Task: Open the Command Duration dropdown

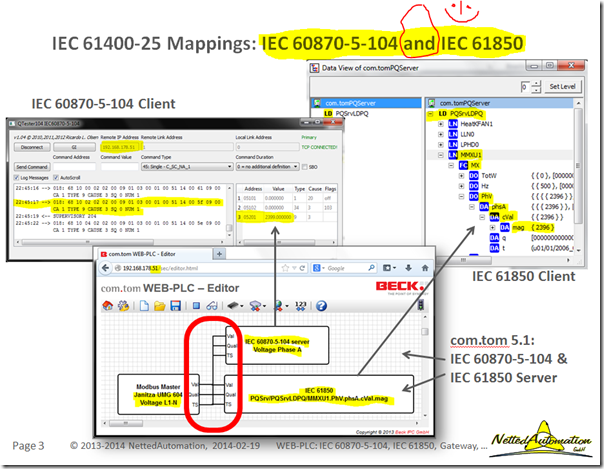Action: coord(267,167)
